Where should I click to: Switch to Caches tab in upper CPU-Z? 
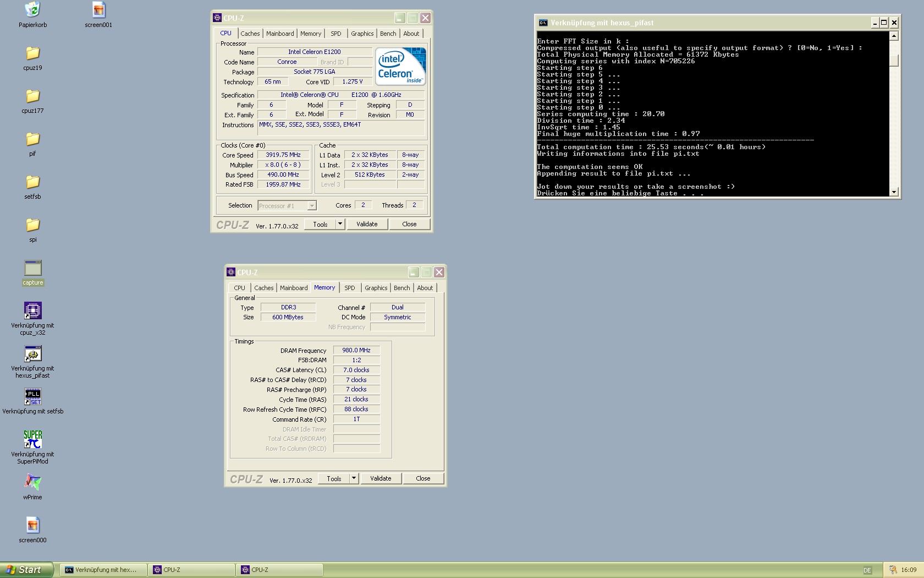[250, 34]
